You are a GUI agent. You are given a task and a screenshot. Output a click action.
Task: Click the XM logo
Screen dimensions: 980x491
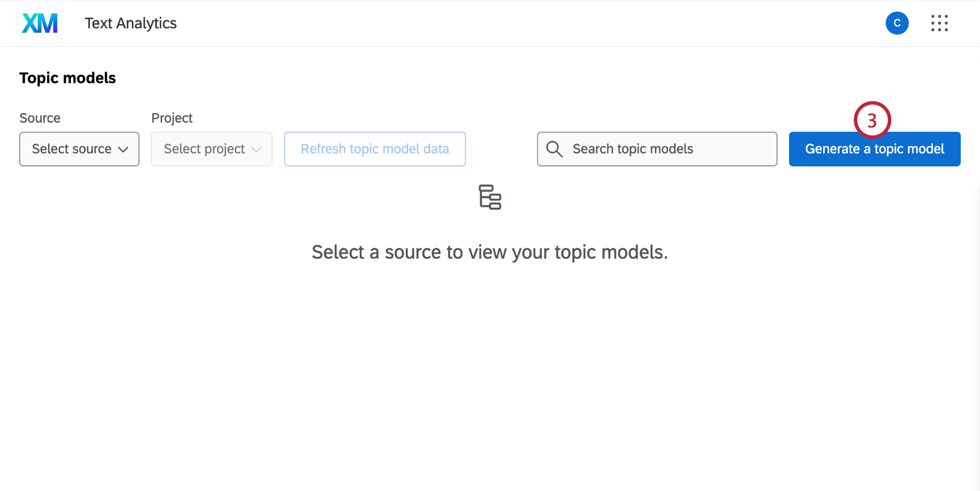coord(40,23)
